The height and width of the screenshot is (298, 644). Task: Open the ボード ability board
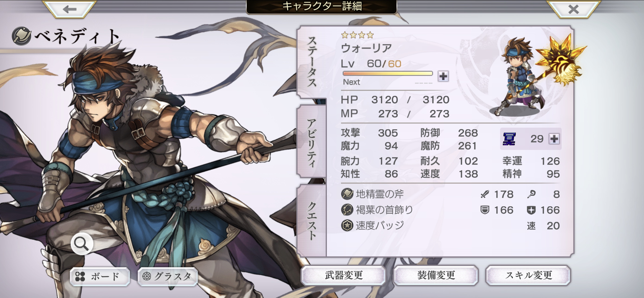pos(99,276)
